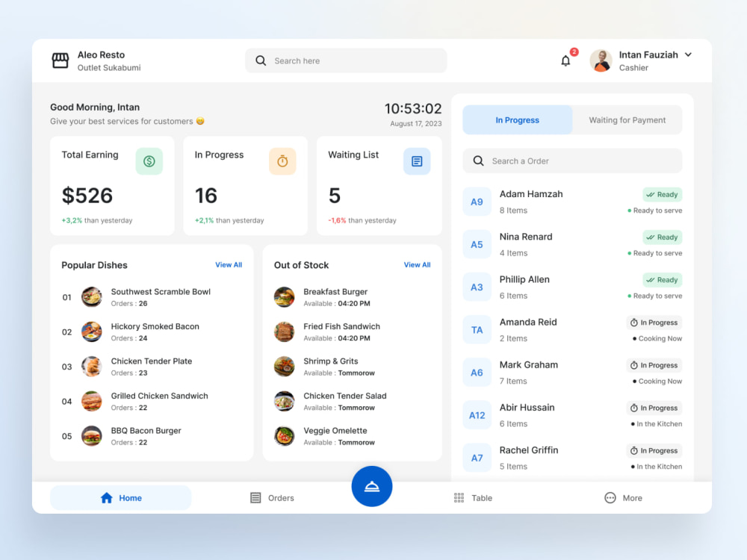Open BBQ Bacon Burger dish image
This screenshot has height=560, width=747.
(x=91, y=436)
